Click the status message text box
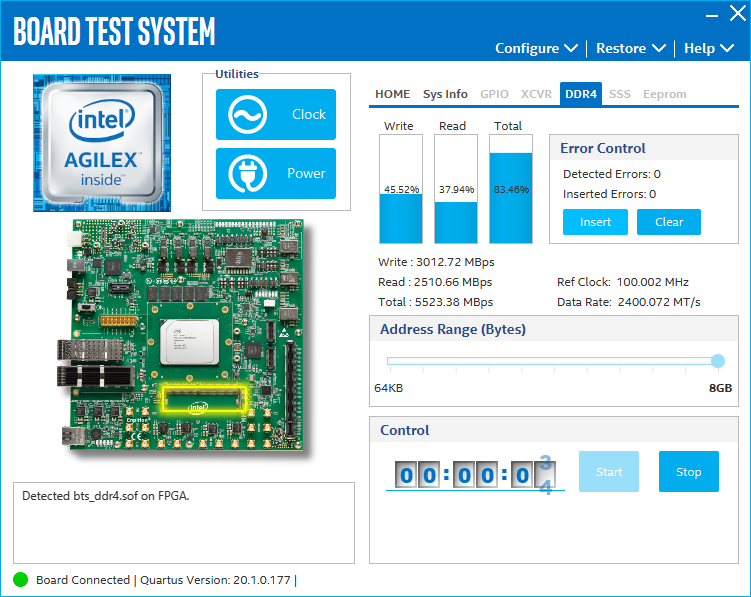 pyautogui.click(x=183, y=523)
